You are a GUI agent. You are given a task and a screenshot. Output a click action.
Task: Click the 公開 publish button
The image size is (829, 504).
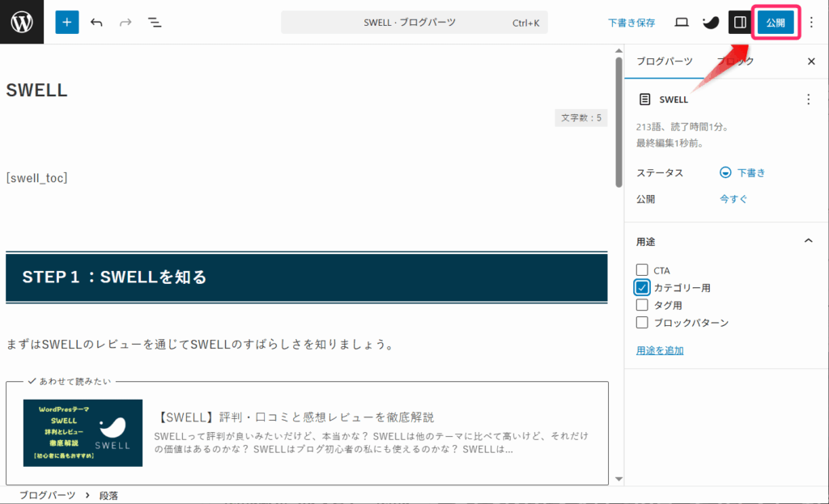(x=776, y=22)
